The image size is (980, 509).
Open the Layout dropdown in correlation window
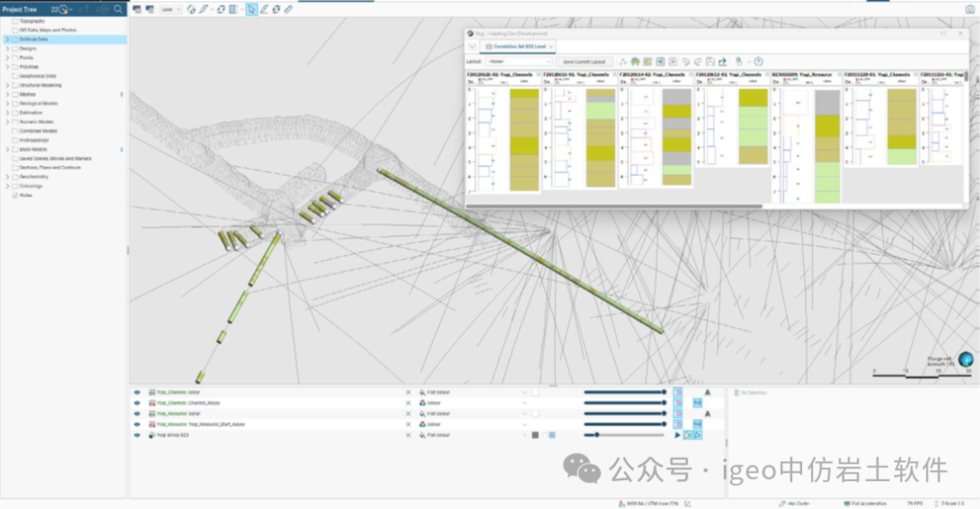[519, 62]
